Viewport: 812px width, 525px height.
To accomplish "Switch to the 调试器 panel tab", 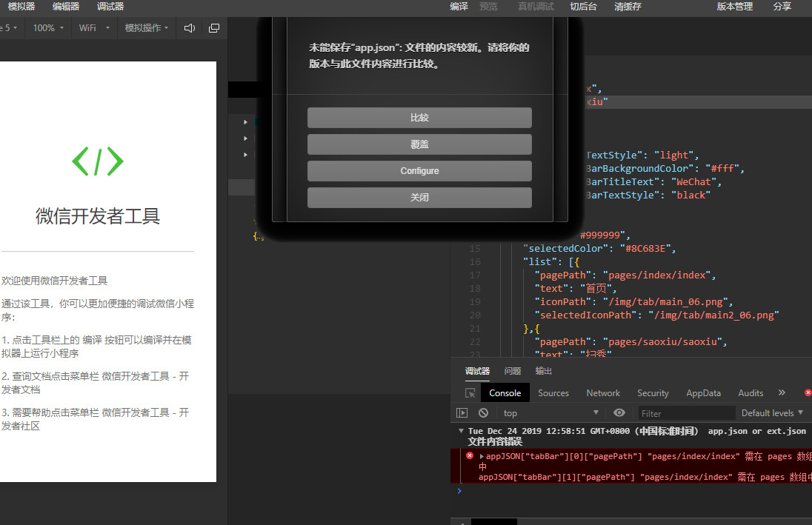I will point(477,371).
